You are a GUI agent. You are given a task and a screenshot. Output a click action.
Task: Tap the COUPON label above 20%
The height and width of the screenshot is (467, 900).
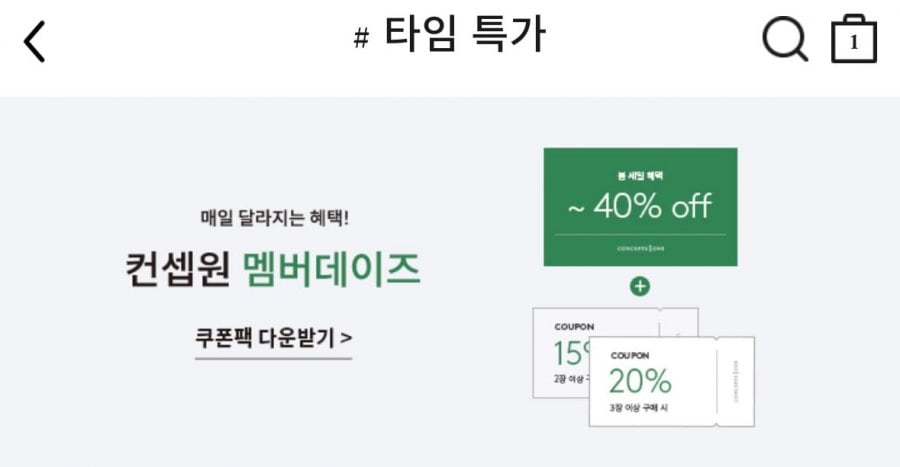tap(629, 355)
